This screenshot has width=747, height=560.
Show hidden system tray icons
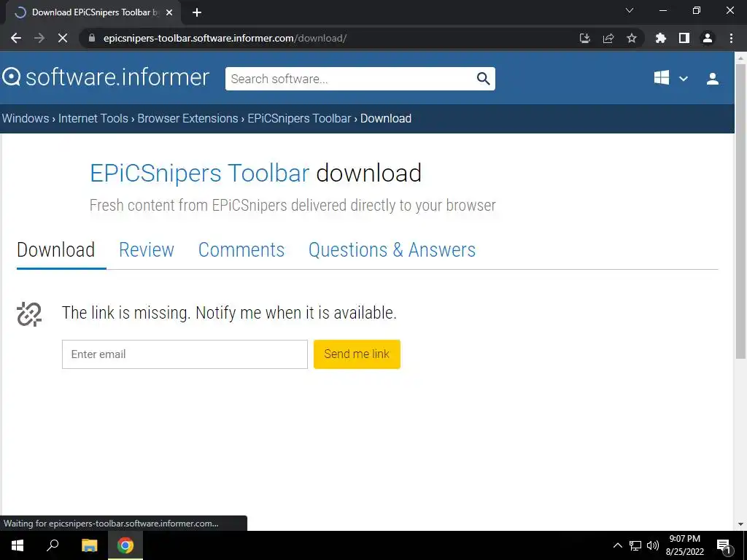617,545
